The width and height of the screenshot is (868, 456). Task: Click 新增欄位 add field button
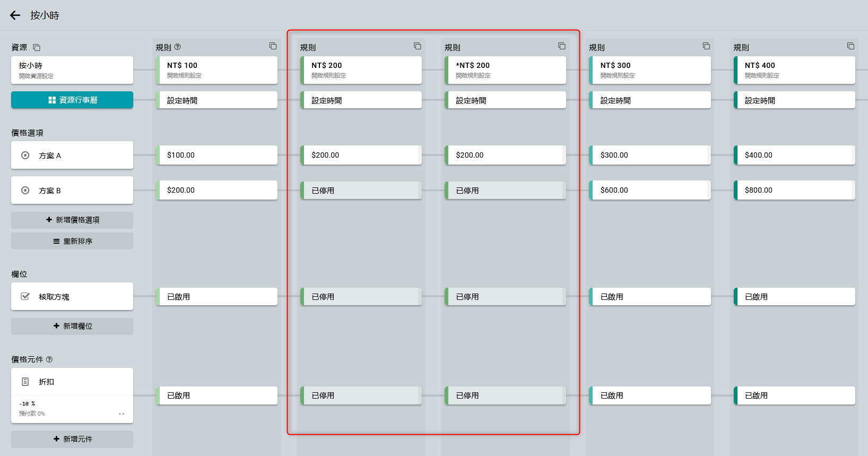tap(72, 326)
